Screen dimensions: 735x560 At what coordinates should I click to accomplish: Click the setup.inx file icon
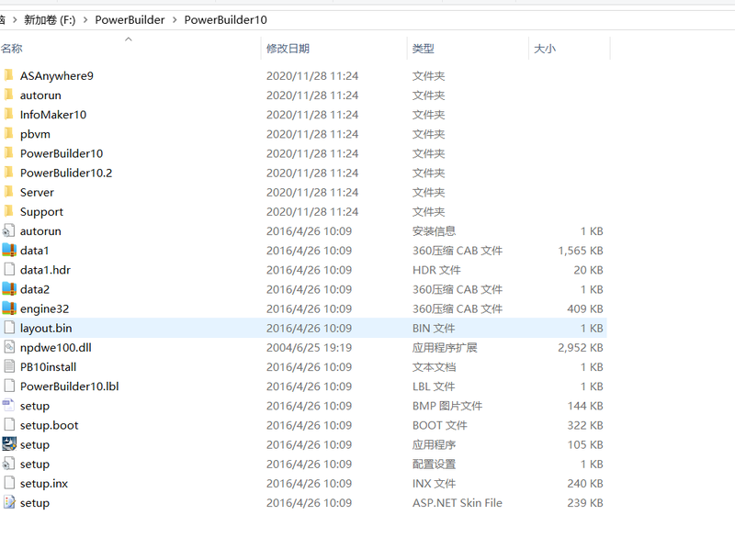pos(9,483)
